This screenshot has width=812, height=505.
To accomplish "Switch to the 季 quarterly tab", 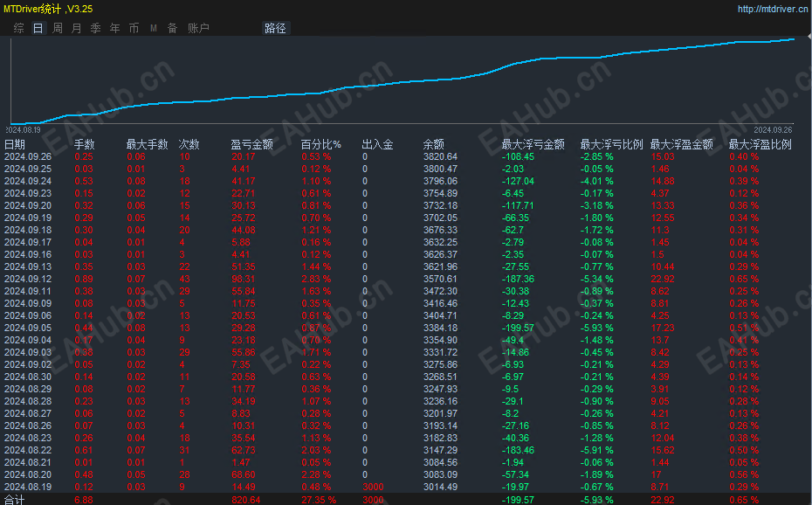I will pos(96,28).
